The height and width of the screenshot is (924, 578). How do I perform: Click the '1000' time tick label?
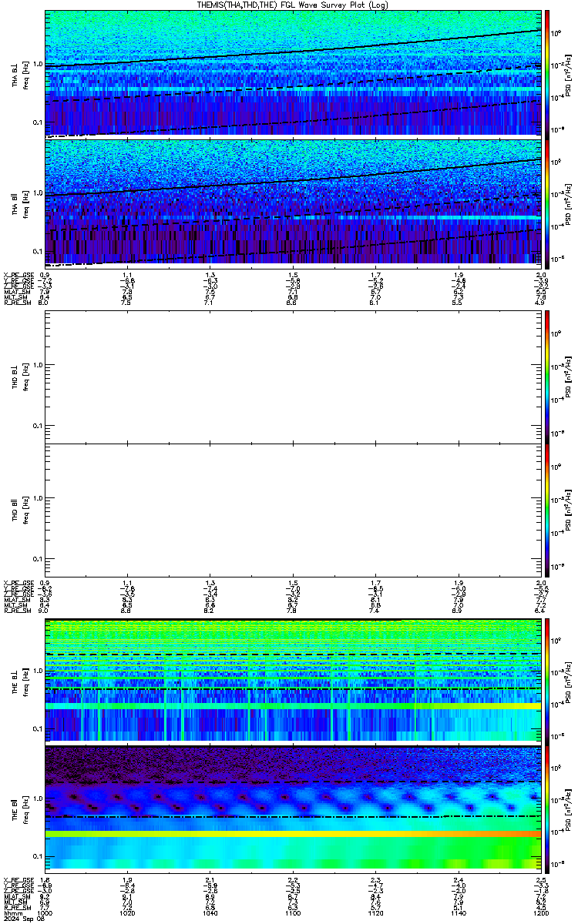click(45, 912)
